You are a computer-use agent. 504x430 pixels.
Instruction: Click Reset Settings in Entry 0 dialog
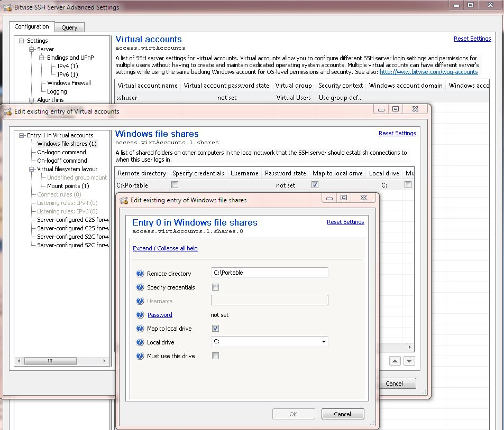[x=345, y=222]
